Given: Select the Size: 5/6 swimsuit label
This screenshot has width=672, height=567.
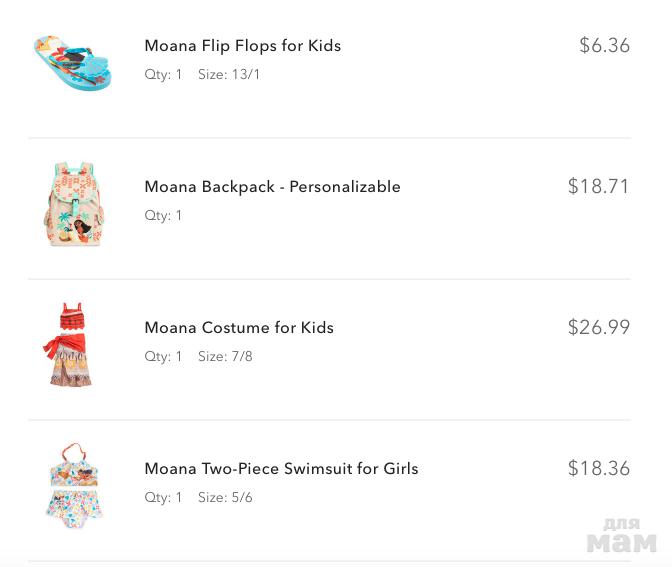Looking at the screenshot, I should coord(225,498).
